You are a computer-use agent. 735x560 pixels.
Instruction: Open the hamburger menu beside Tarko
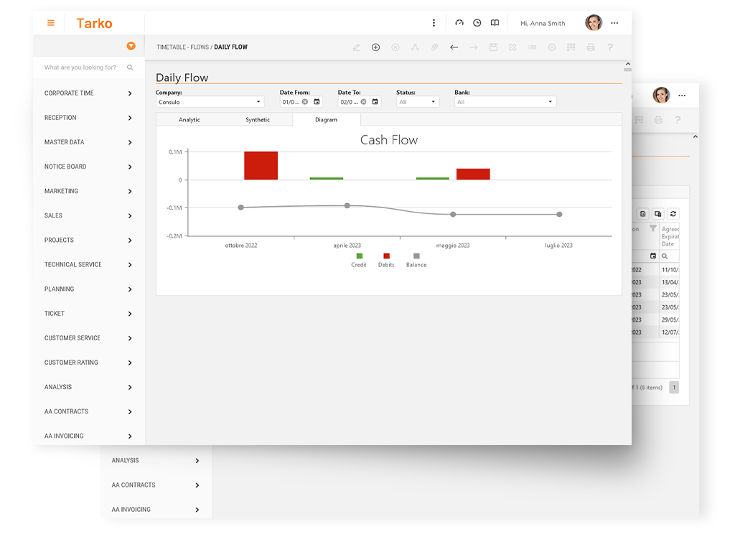click(51, 23)
